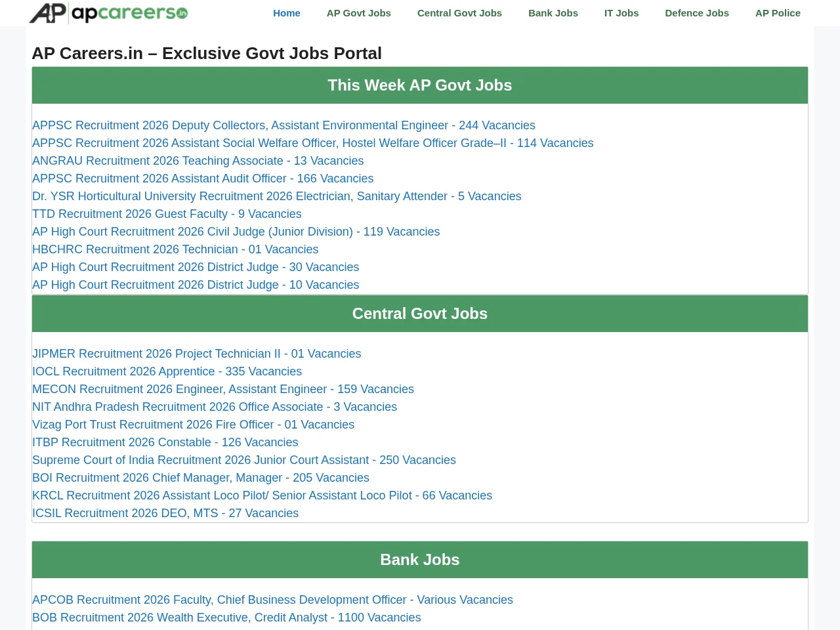The height and width of the screenshot is (630, 840).
Task: Open AP High Court Civil Judge link
Action: tap(236, 232)
